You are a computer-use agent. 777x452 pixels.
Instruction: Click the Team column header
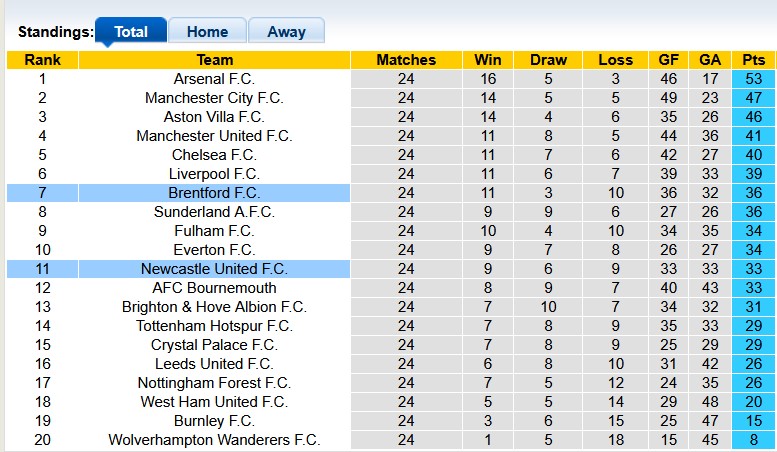point(214,60)
